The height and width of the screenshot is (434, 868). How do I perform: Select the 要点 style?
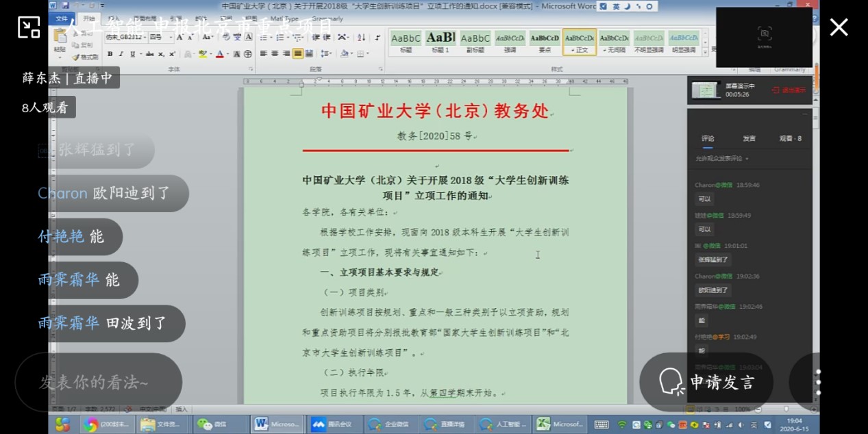click(545, 42)
